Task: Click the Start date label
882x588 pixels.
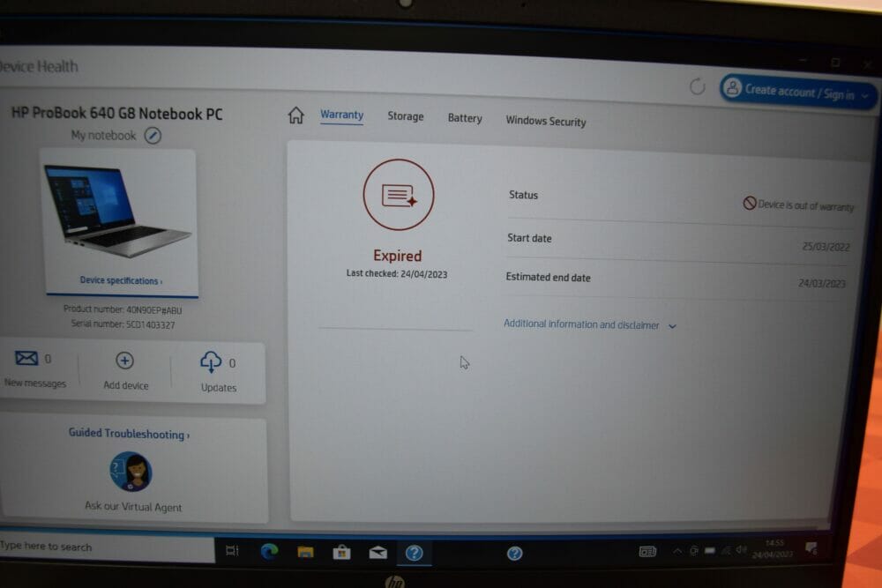Action: [x=529, y=238]
